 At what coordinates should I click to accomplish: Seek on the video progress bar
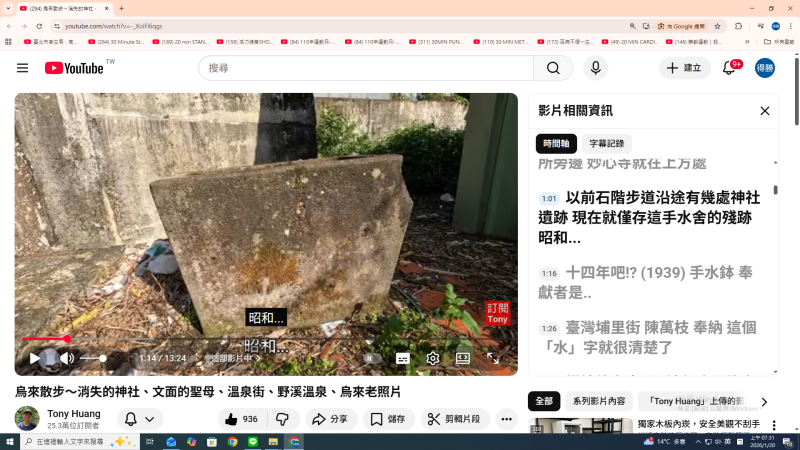(x=266, y=339)
